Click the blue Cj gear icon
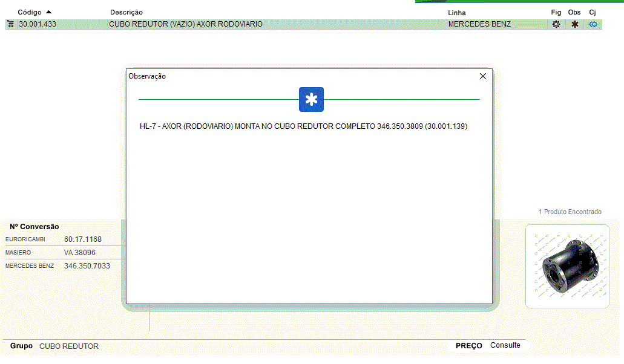The width and height of the screenshot is (624, 364). pos(593,24)
